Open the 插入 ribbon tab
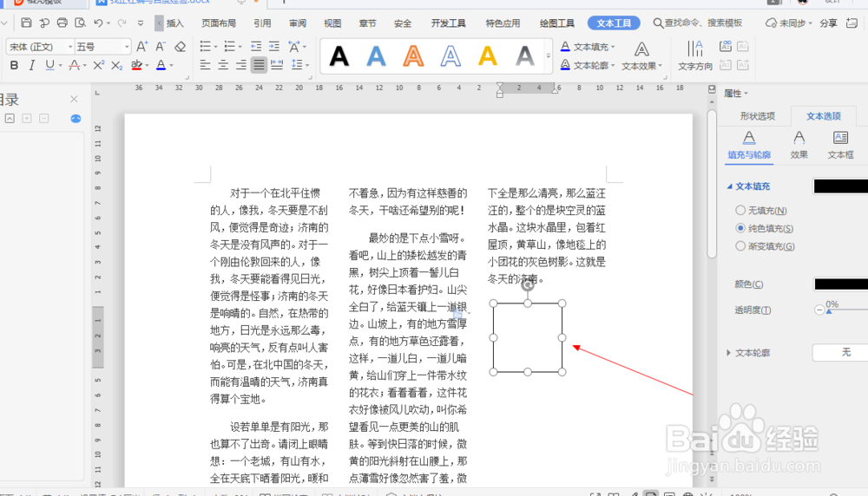 175,23
